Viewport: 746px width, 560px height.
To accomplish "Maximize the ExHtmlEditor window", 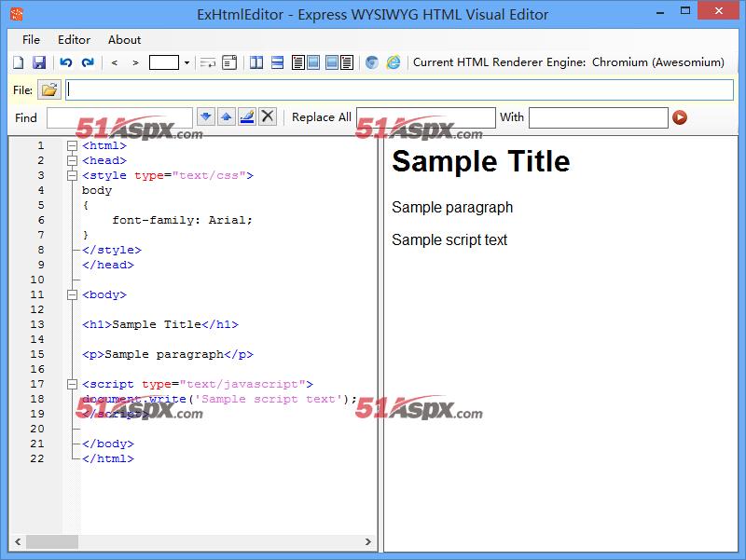I will pyautogui.click(x=685, y=11).
